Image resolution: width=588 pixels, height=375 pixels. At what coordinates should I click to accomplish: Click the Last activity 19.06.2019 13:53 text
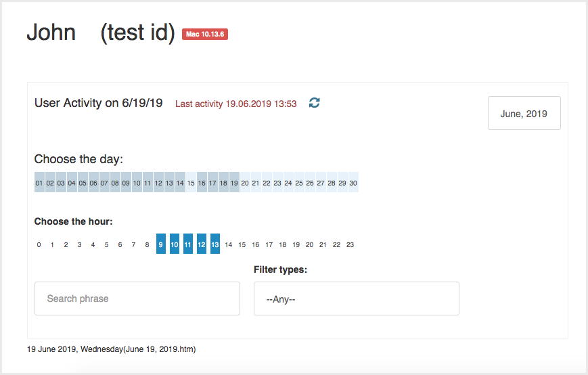(236, 104)
